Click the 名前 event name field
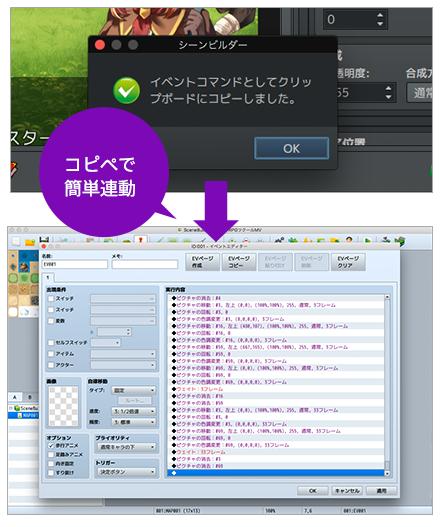Screen dimensions: 442x527 click(x=75, y=265)
